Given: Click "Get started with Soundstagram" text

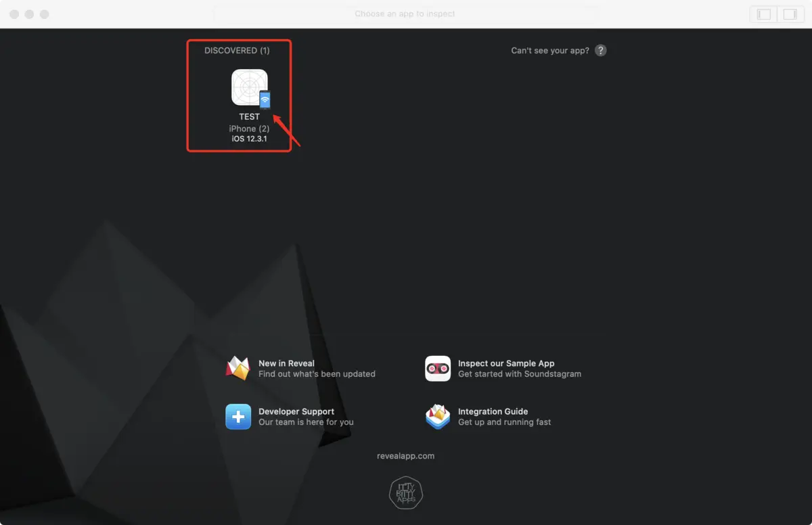Looking at the screenshot, I should (520, 373).
